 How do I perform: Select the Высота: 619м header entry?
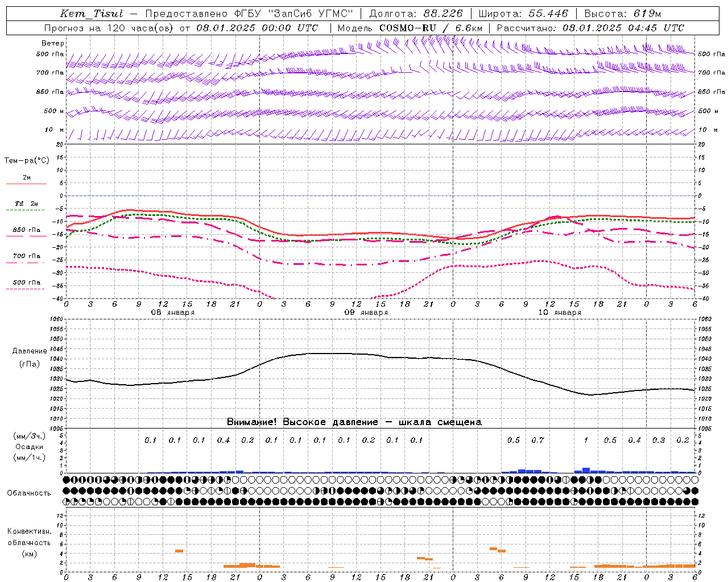tap(623, 14)
